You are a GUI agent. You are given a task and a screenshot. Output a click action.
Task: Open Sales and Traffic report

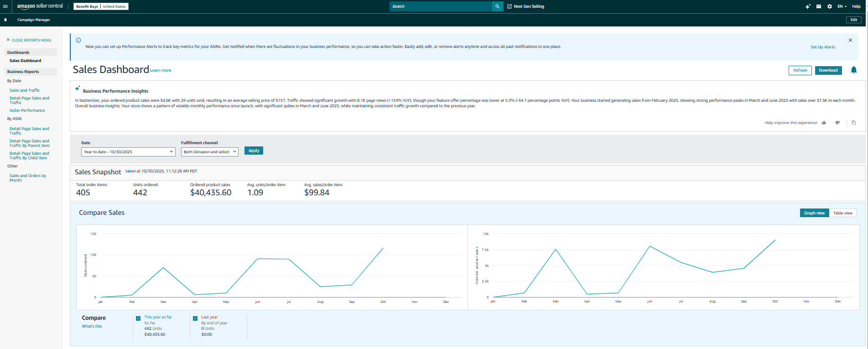point(25,90)
